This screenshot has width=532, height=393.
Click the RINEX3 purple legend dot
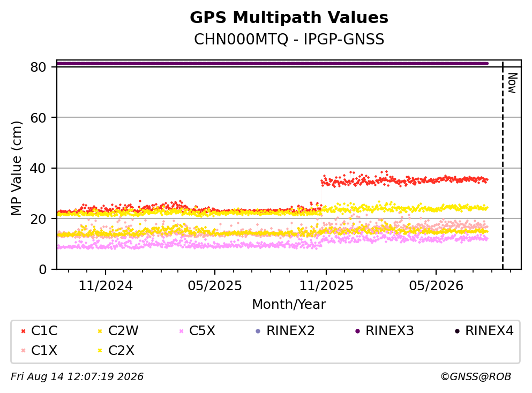tap(357, 331)
